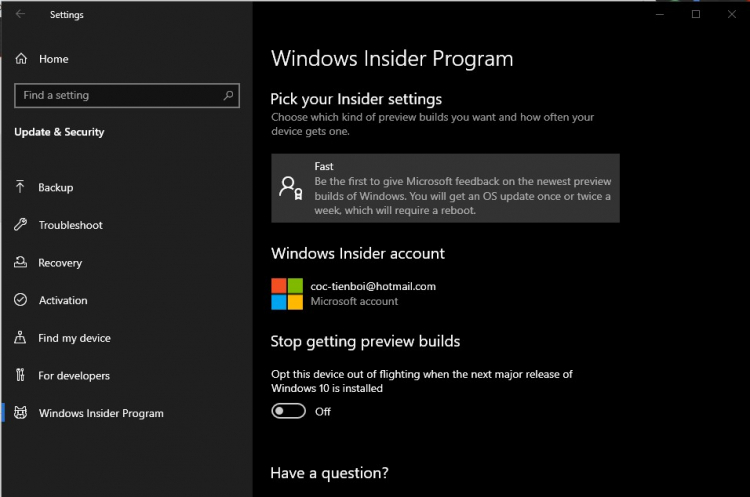
Task: Click the Microsoft account logo
Action: pyautogui.click(x=287, y=294)
